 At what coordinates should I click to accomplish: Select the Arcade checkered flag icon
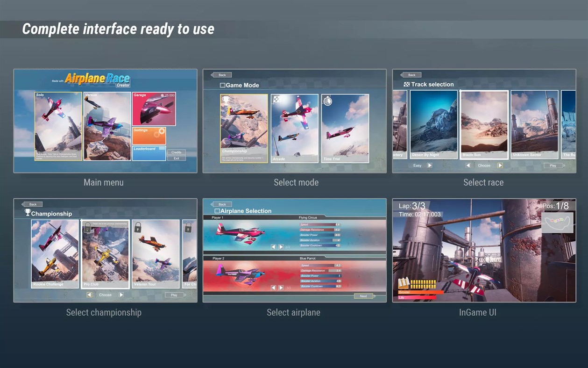pos(276,99)
